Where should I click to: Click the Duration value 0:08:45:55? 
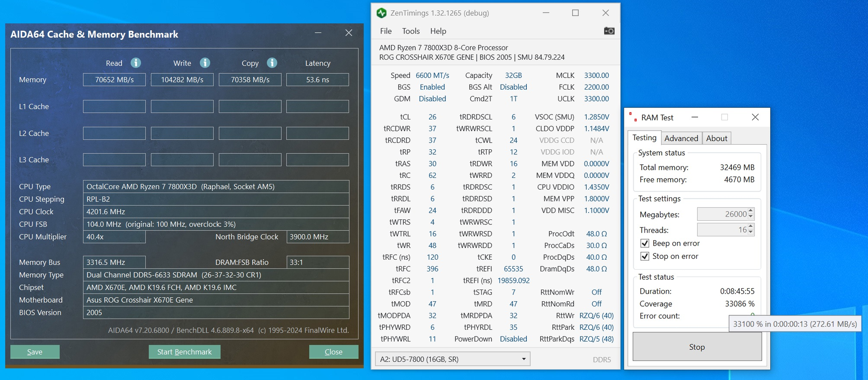coord(737,291)
